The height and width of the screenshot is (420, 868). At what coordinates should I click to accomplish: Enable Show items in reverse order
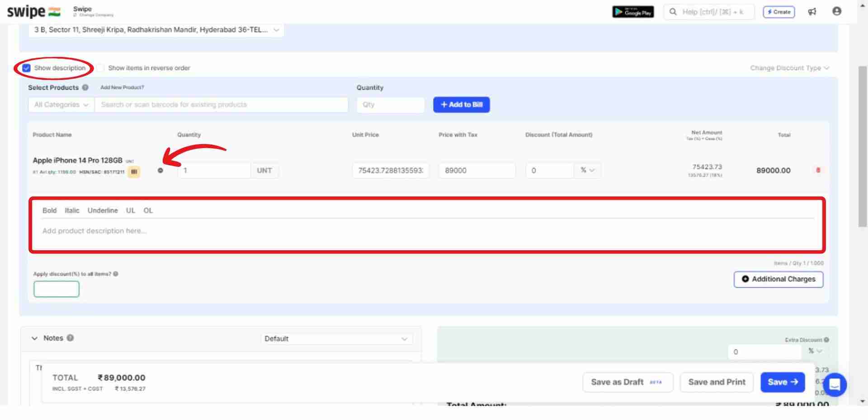[x=100, y=68]
